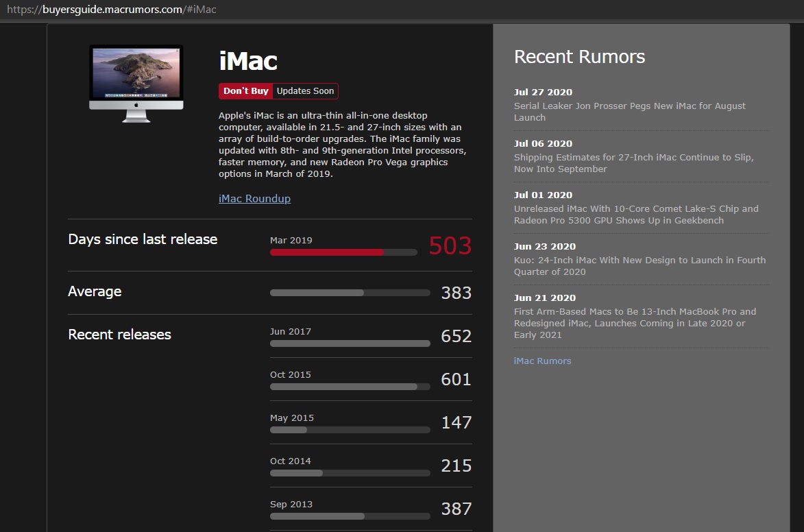Viewport: 804px width, 532px height.
Task: Click the Mar 2019 date label
Action: [x=291, y=240]
